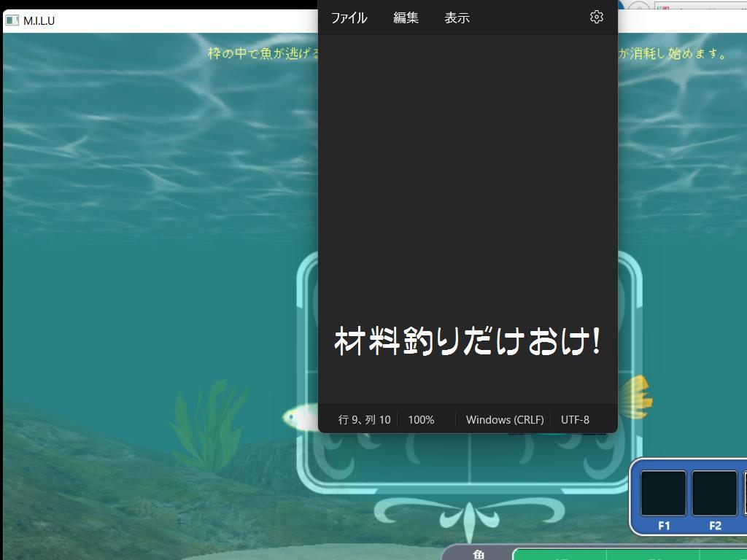Click the UTF-8 encoding indicator
747x560 pixels.
[575, 419]
